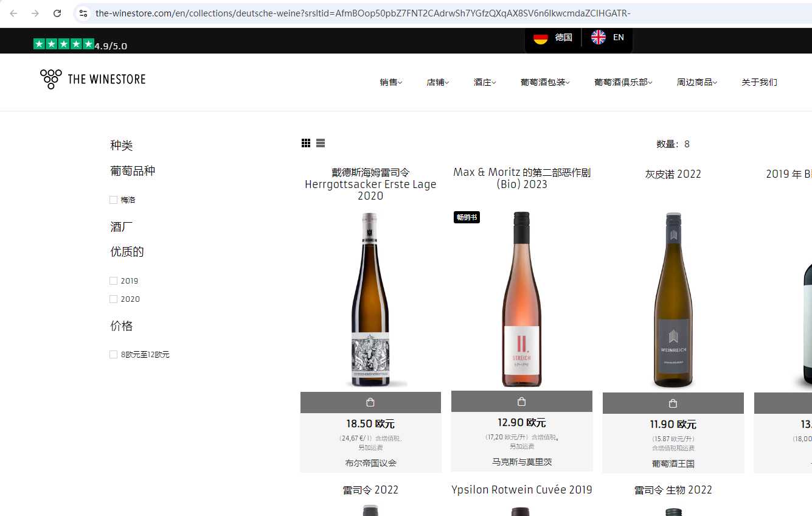812x516 pixels.
Task: Open the 关于我们 page
Action: 759,82
